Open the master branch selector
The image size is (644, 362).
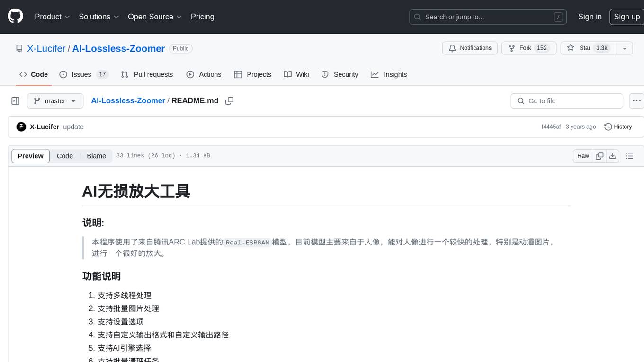pyautogui.click(x=55, y=101)
